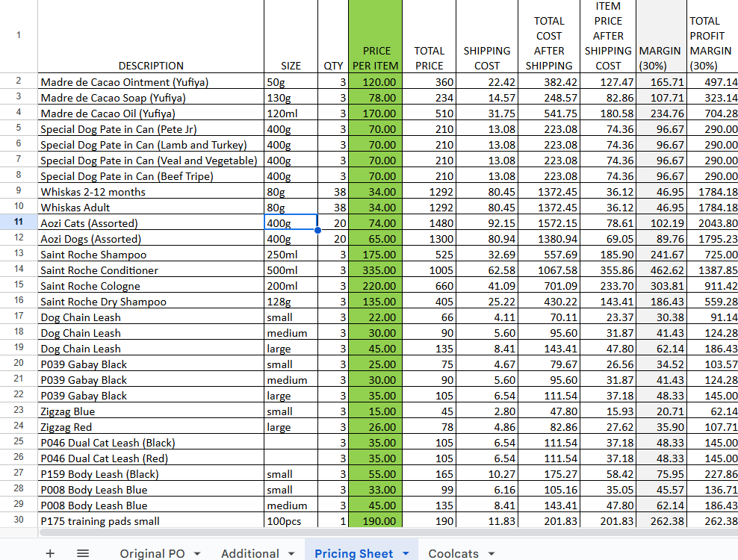The height and width of the screenshot is (560, 738).
Task: Click the PRICE PER ITEM header cell
Action: [x=376, y=36]
